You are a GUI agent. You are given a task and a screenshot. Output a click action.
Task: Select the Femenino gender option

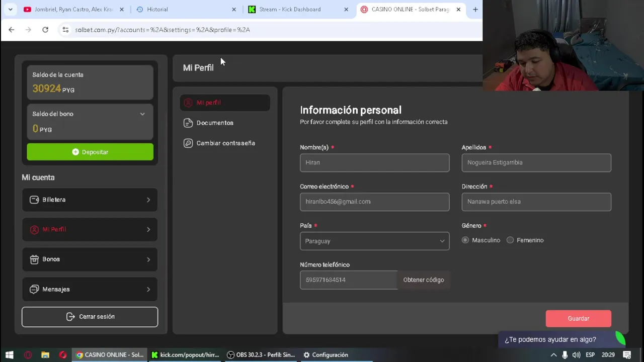pyautogui.click(x=510, y=240)
